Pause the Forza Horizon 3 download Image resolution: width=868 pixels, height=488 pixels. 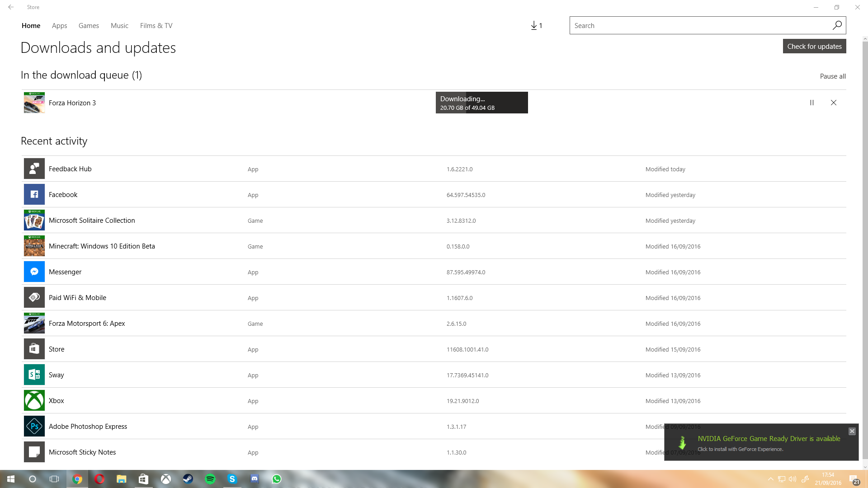point(812,103)
